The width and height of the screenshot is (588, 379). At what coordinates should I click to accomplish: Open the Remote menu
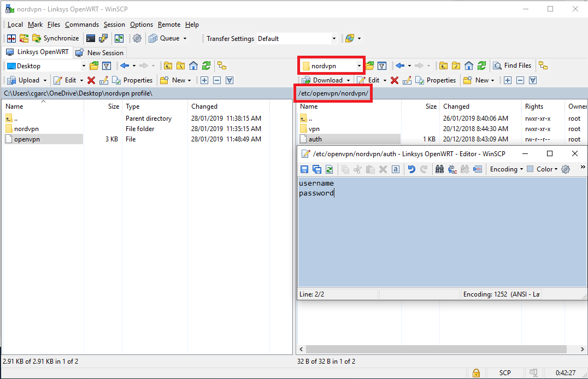click(x=169, y=25)
